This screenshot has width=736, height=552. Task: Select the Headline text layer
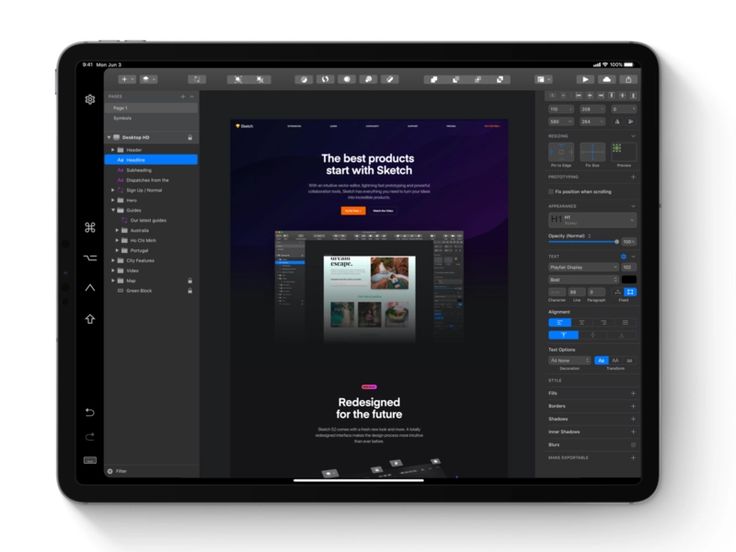pos(151,160)
